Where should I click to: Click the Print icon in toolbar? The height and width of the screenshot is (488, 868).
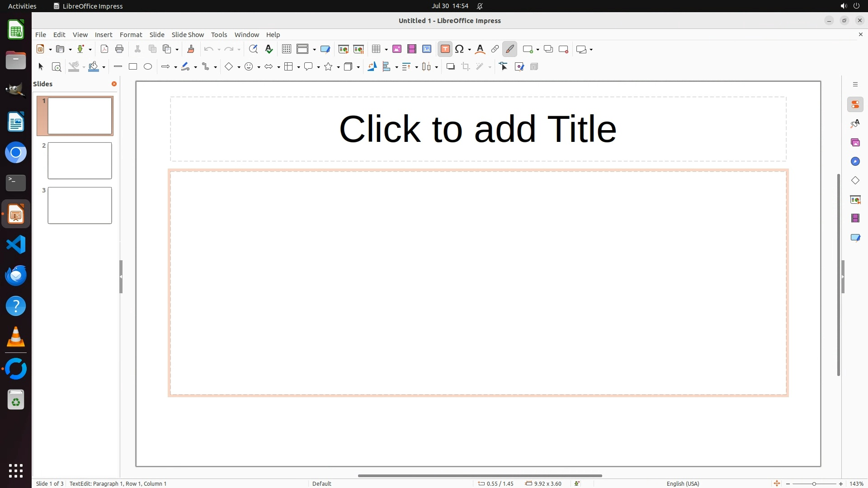[x=119, y=49]
